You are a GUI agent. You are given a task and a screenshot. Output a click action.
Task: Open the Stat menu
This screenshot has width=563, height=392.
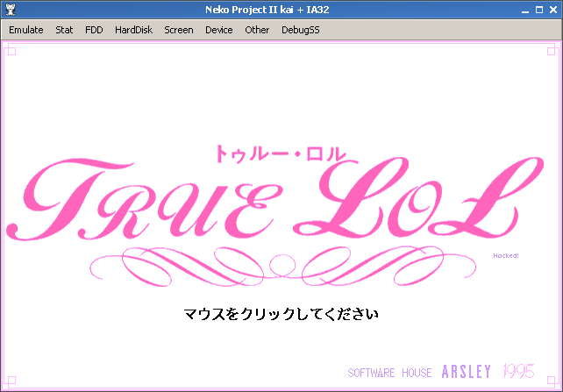tap(64, 30)
